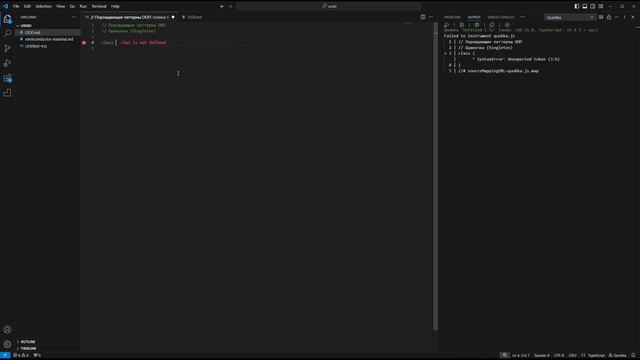Click the red error marker in the gutter
Viewport: 640px width, 360px height.
click(84, 42)
